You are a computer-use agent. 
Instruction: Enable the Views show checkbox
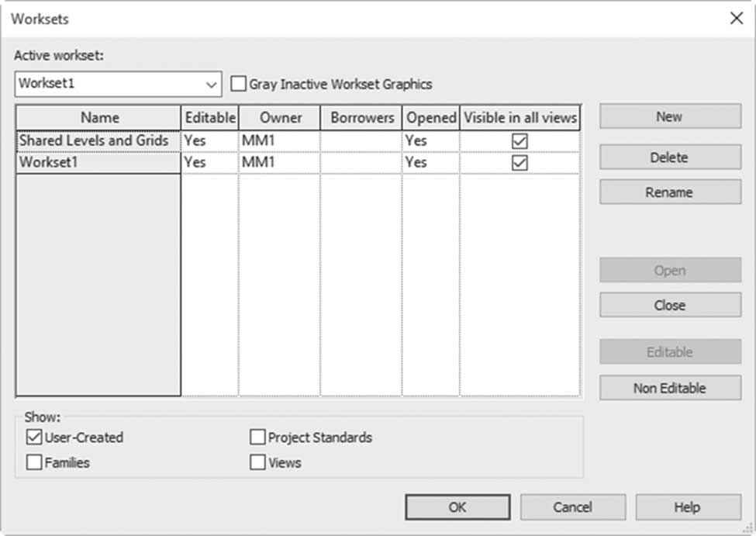(257, 462)
